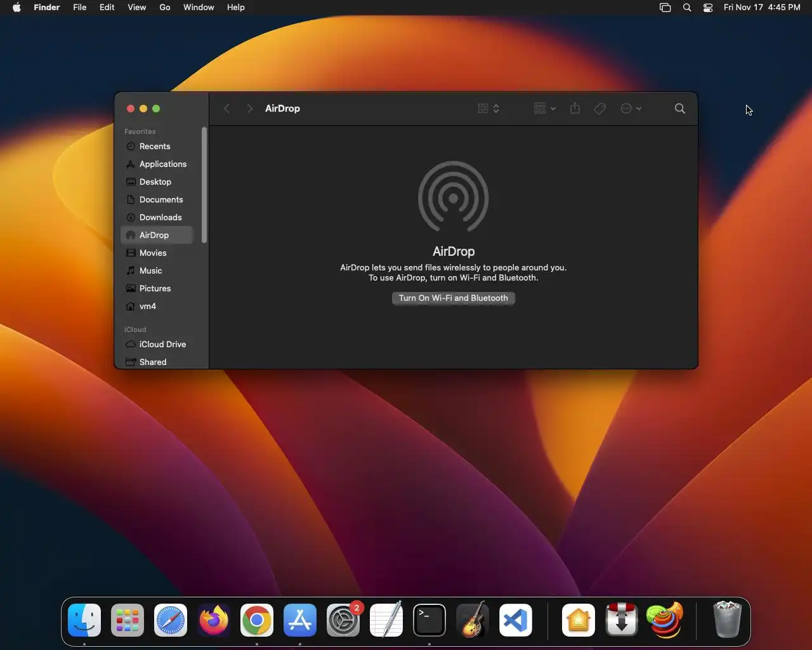Go to Desktop folder in sidebar
This screenshot has width=812, height=650.
tap(157, 182)
